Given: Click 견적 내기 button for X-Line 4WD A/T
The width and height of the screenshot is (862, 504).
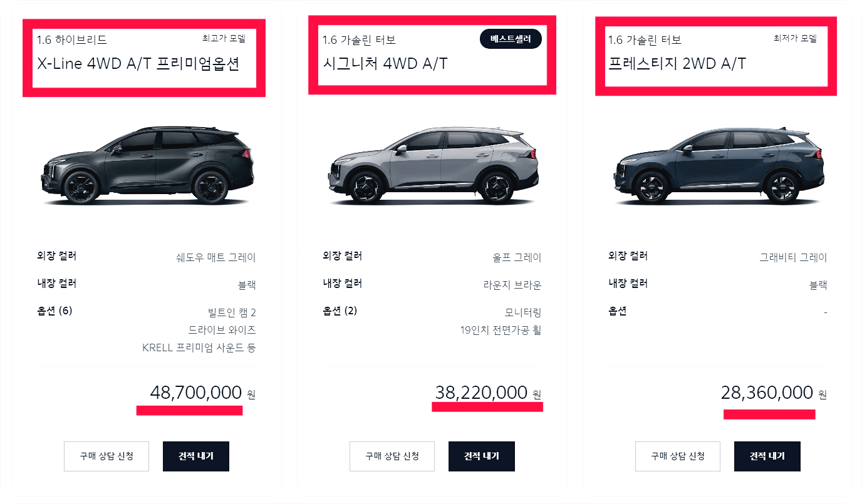Looking at the screenshot, I should click(195, 456).
